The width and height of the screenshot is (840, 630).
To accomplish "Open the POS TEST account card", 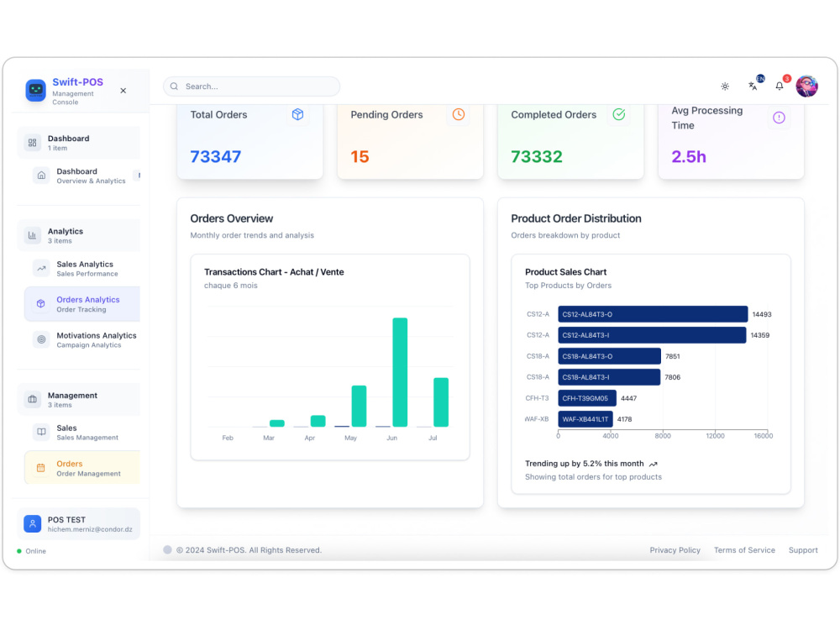I will 79,523.
